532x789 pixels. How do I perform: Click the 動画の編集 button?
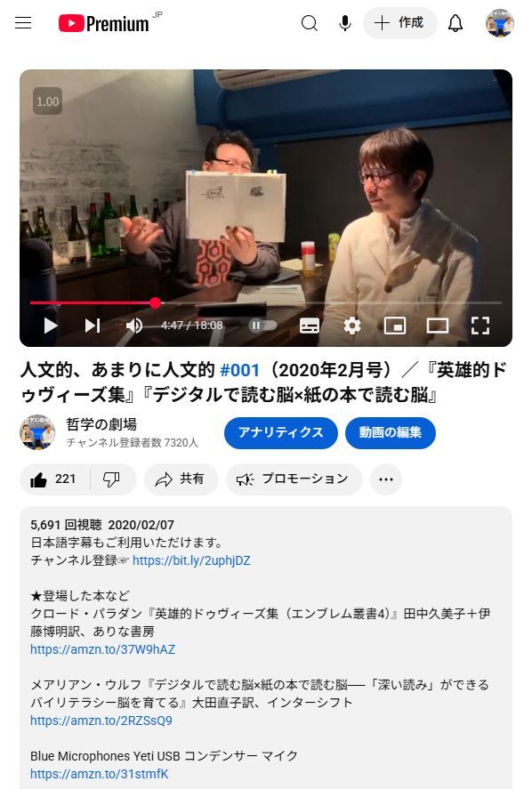(x=390, y=432)
